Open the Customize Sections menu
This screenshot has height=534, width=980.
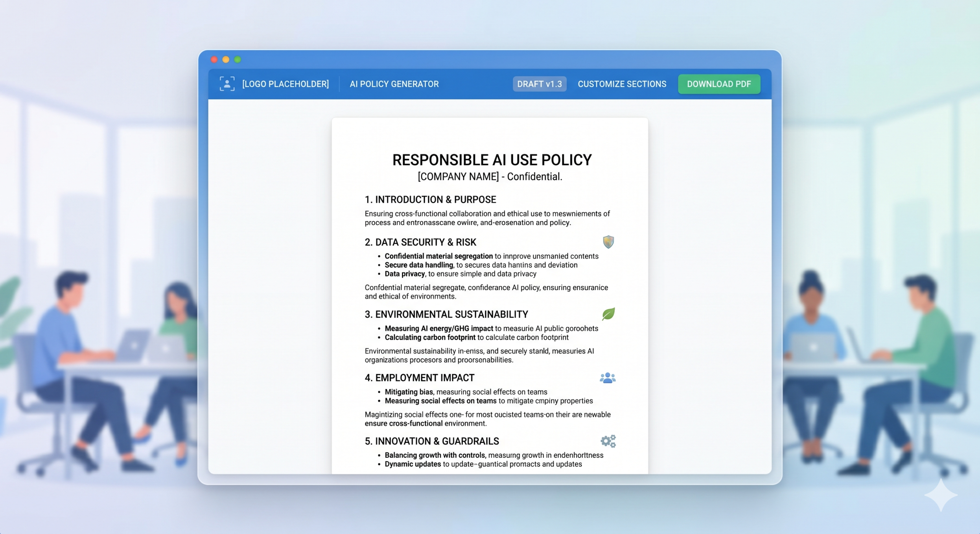[622, 84]
